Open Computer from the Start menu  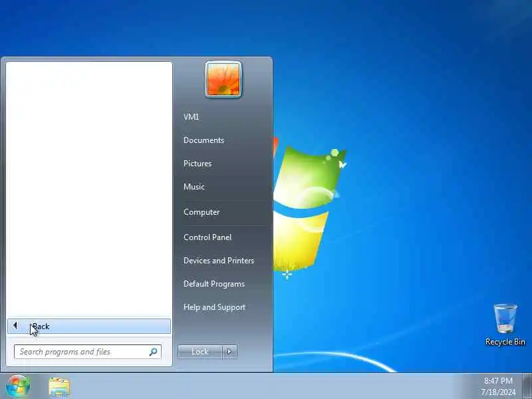tap(201, 212)
